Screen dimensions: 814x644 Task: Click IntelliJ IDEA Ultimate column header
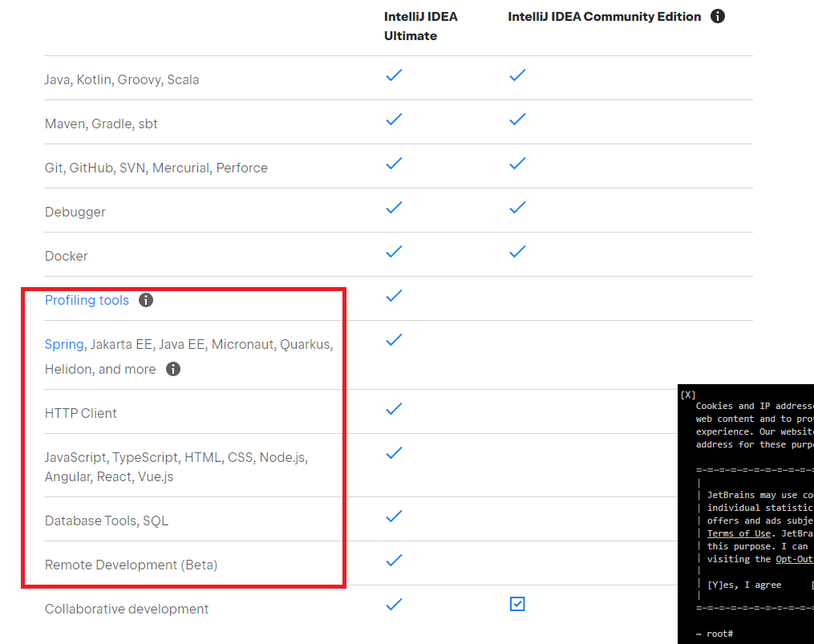pos(420,26)
